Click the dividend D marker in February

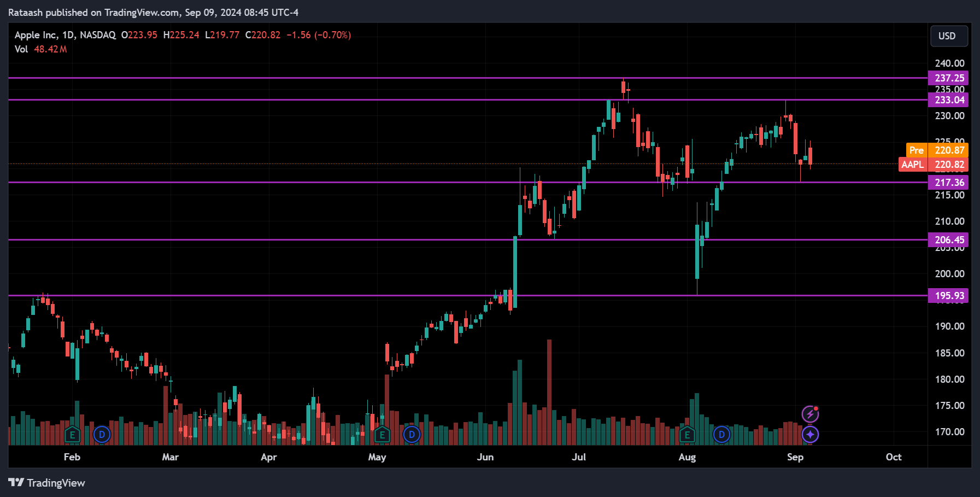pyautogui.click(x=102, y=435)
